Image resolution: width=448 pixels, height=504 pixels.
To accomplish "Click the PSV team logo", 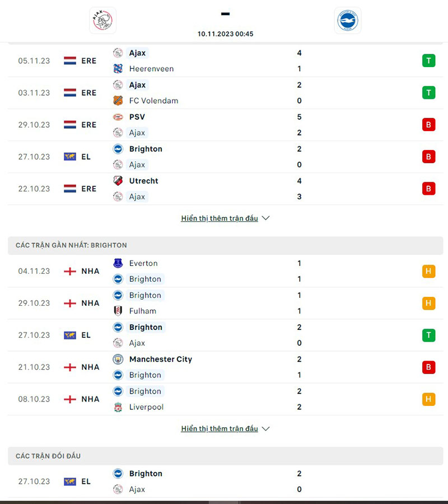I will [118, 117].
